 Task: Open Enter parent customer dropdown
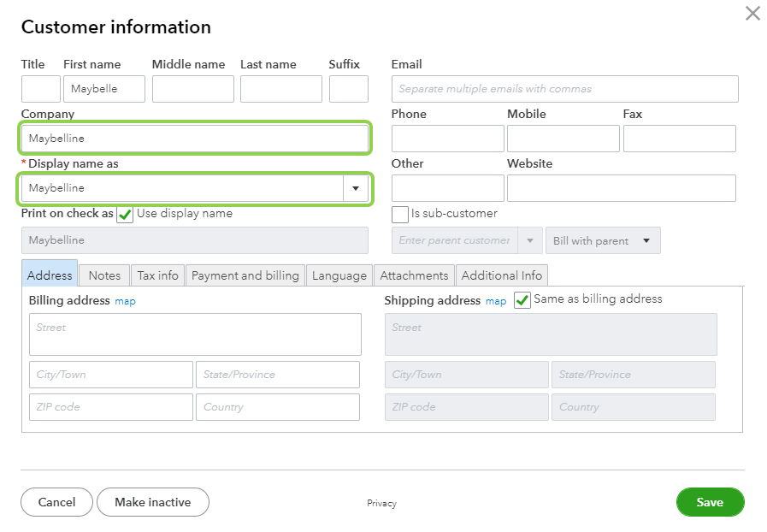coord(530,240)
